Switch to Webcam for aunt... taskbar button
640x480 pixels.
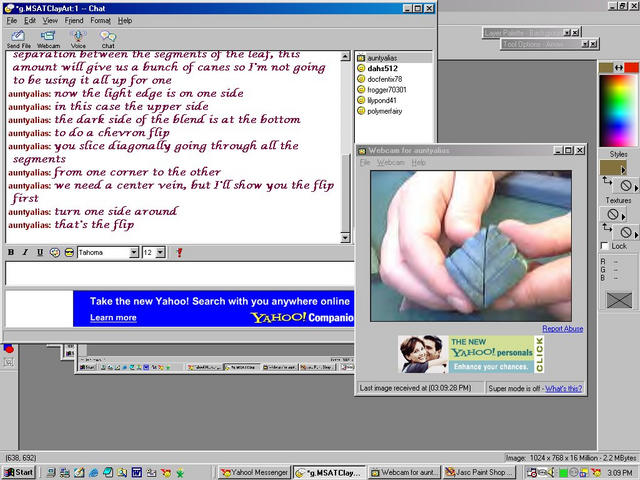(x=404, y=473)
